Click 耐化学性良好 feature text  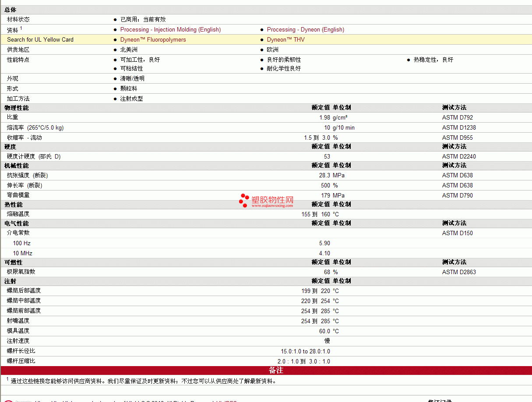[x=284, y=69]
